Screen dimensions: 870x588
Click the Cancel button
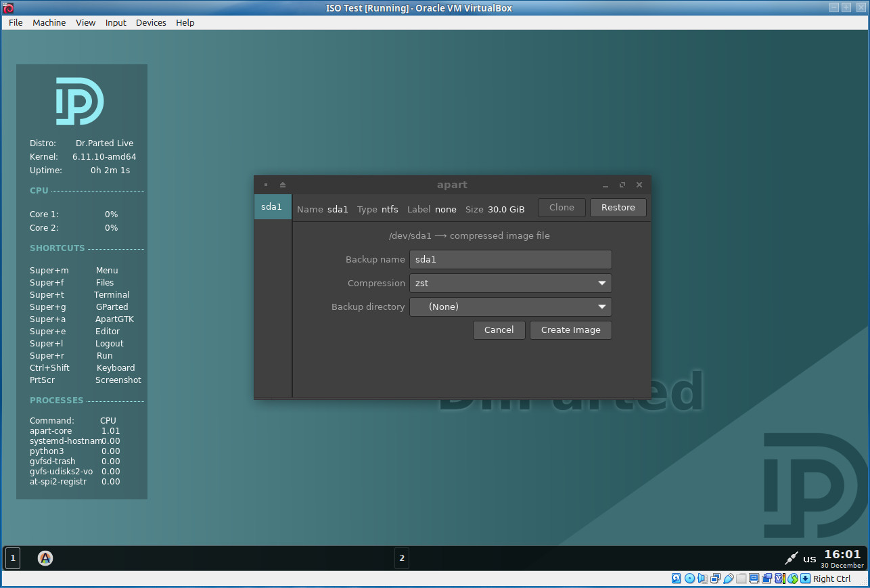point(499,330)
